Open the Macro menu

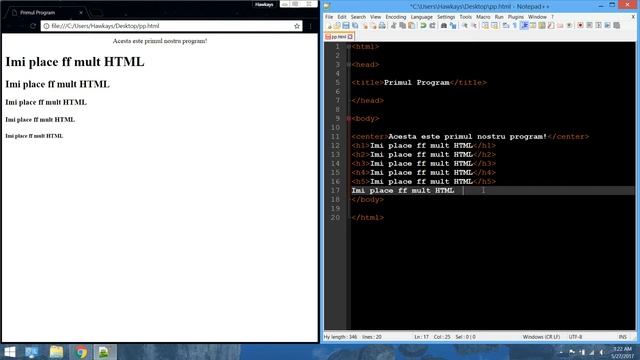[483, 17]
